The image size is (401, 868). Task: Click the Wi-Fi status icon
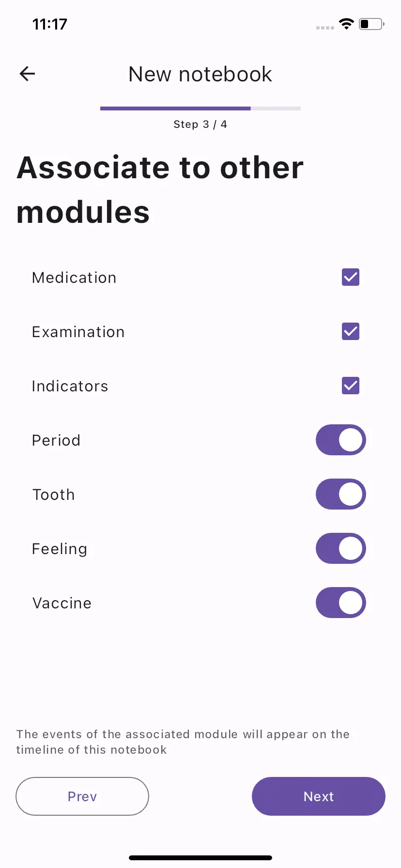coord(346,24)
